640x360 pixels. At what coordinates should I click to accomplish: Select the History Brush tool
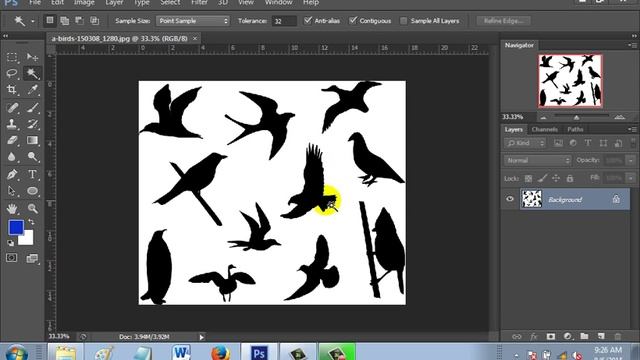tap(32, 124)
